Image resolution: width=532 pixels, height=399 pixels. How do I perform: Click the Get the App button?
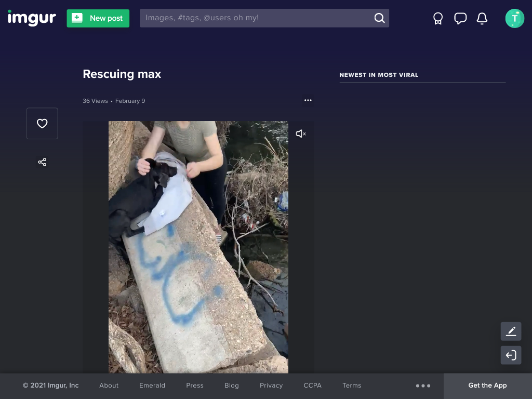487,385
